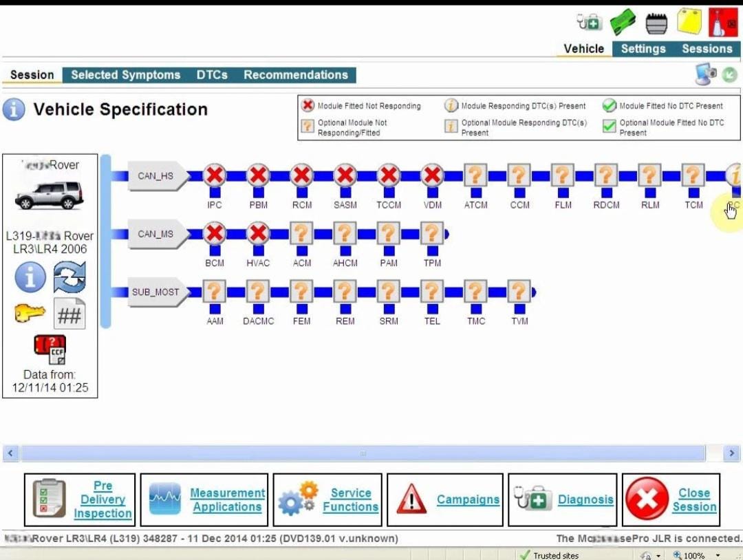
Task: Click the refresh vehicle data arrows icon
Action: (x=69, y=278)
